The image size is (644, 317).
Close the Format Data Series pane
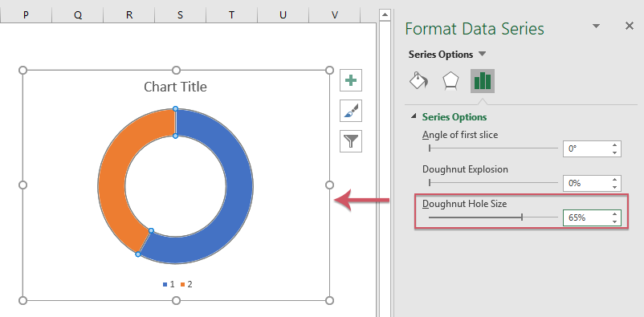pos(629,26)
